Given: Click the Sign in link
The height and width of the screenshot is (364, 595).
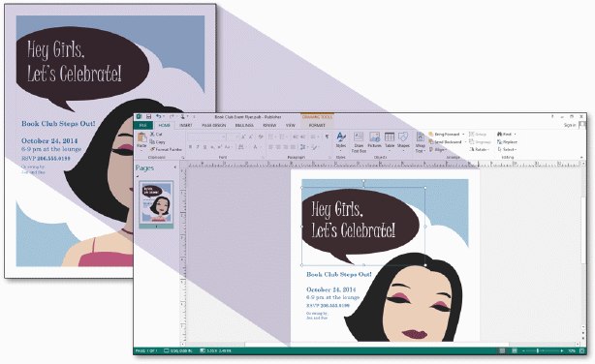Looking at the screenshot, I should pos(570,125).
